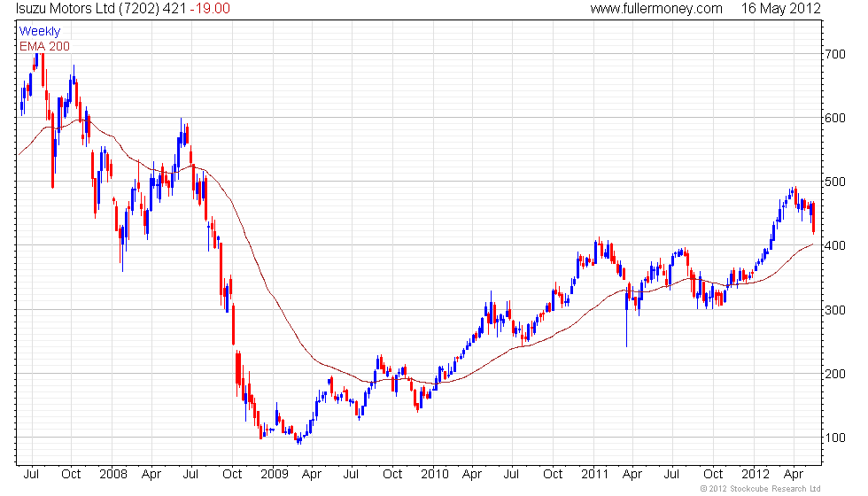
Task: Click the 700 price axis label
Action: (x=835, y=54)
